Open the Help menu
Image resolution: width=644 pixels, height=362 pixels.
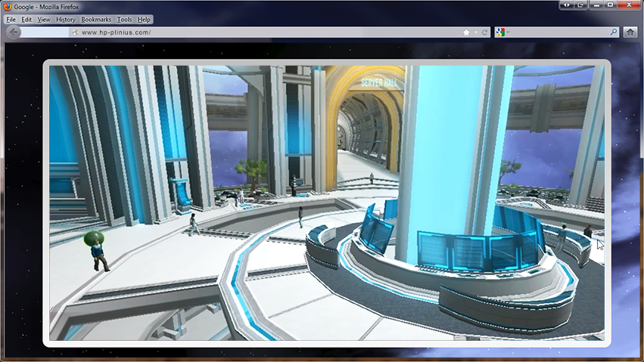click(144, 19)
